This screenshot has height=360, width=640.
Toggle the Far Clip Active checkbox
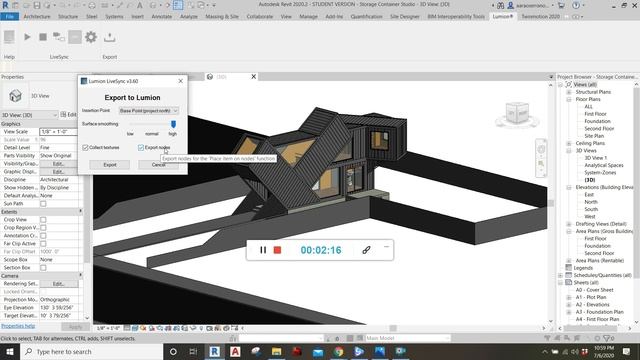(43, 244)
